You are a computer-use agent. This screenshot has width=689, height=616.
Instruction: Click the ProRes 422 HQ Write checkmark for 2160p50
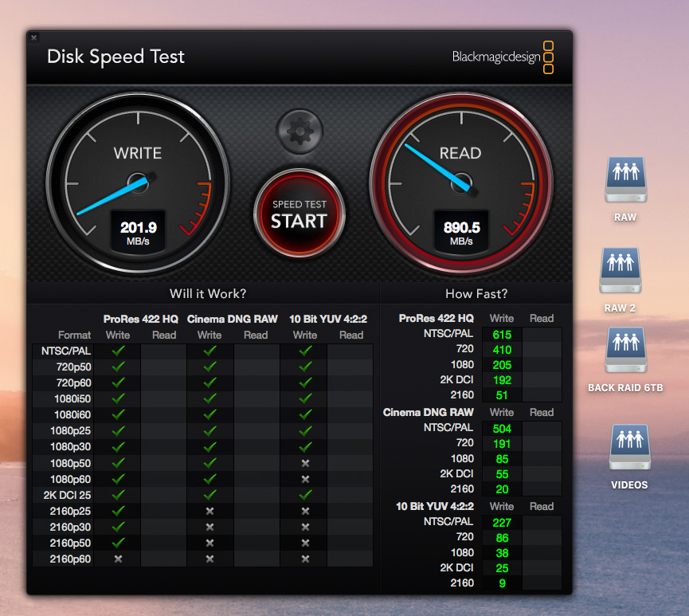click(x=118, y=543)
